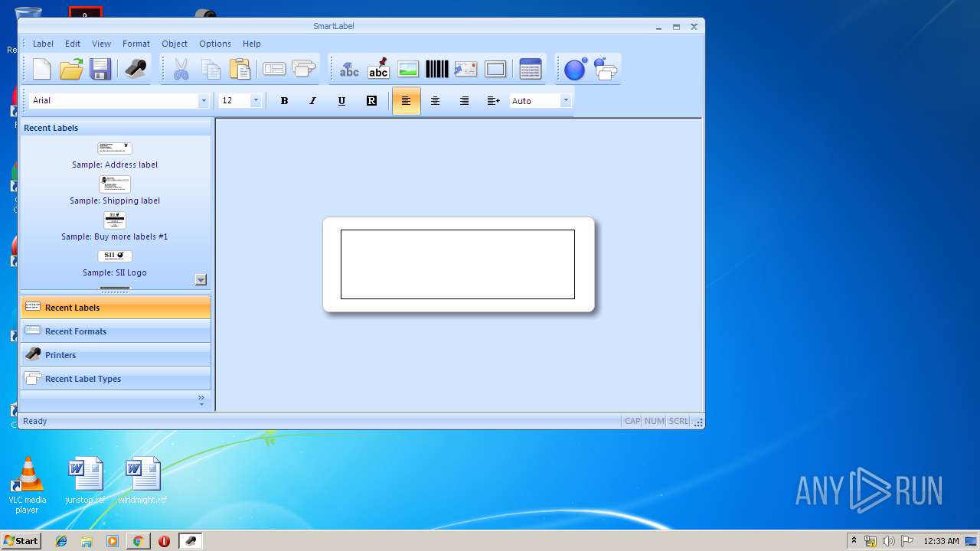Select windmight.rtf desktop file

click(142, 481)
